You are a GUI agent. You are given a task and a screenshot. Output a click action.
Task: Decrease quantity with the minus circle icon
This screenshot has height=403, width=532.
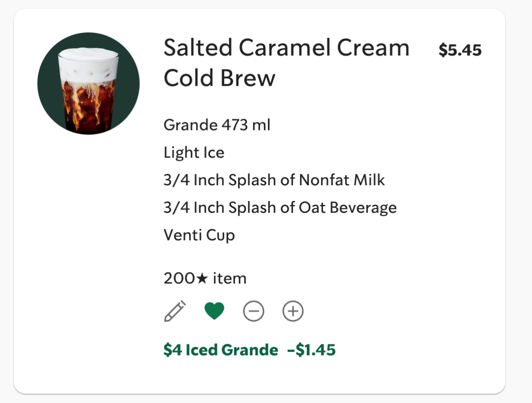point(254,311)
